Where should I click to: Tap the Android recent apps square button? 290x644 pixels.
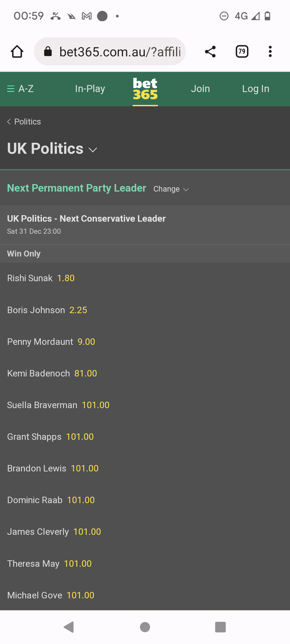pyautogui.click(x=220, y=627)
